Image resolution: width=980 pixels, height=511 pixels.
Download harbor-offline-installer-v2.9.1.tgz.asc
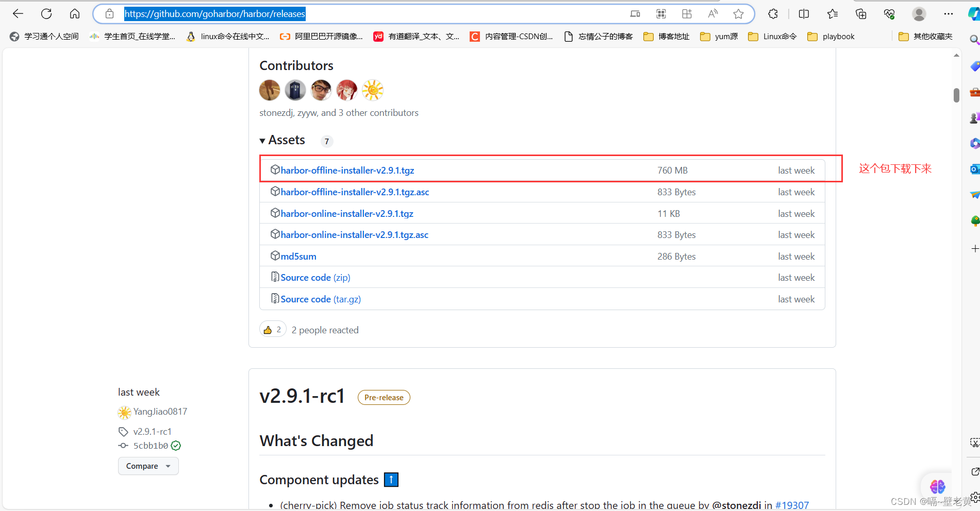[x=355, y=192]
